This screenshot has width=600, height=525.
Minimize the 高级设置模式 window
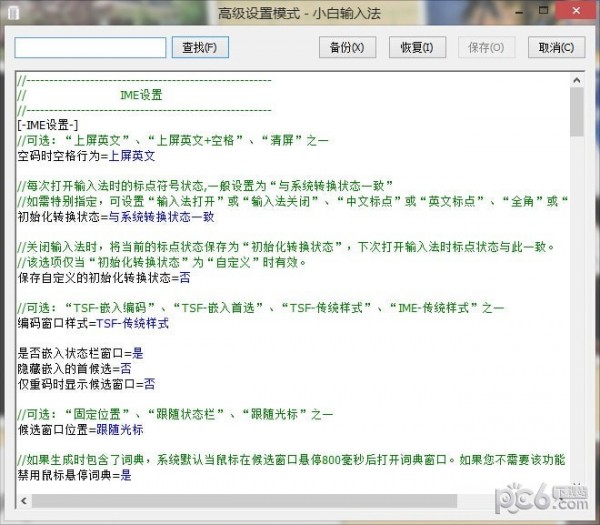click(519, 11)
